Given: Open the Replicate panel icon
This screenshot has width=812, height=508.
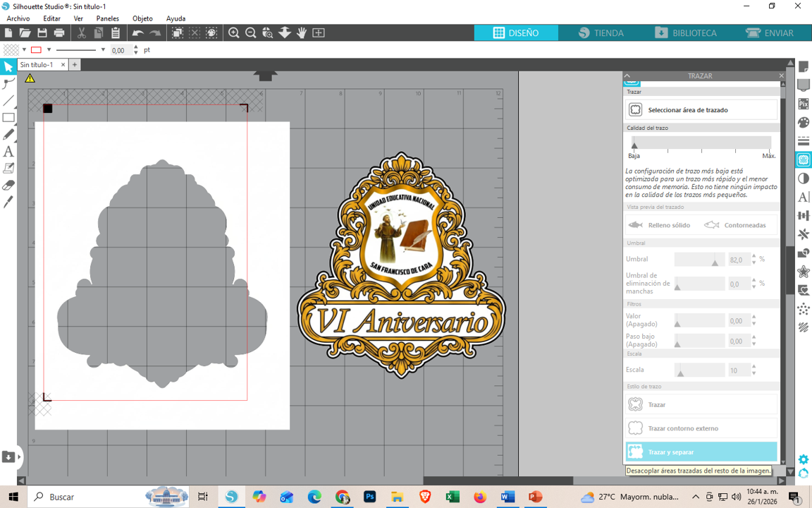Looking at the screenshot, I should coord(804,234).
